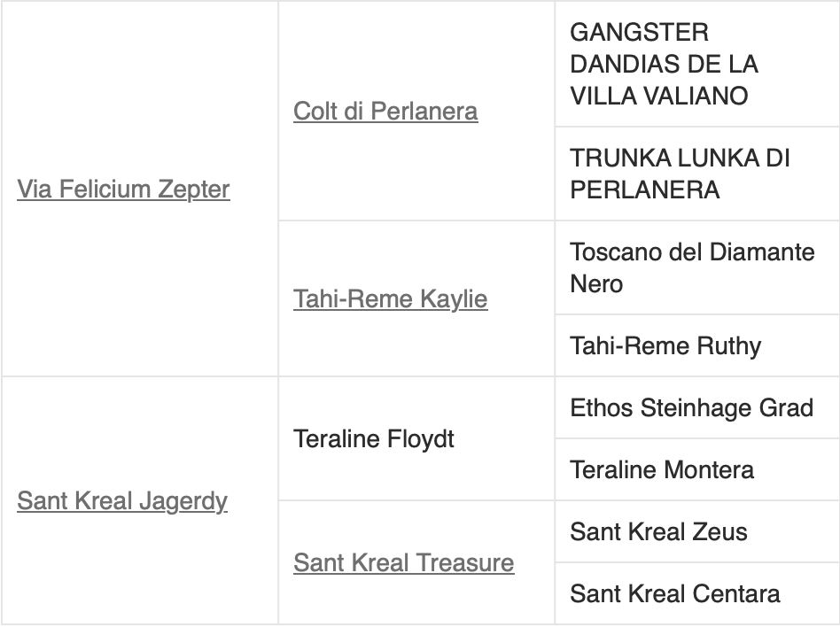Go to the Sant Kreal Treasure page
Viewport: 840px width, 627px height.
coord(403,562)
